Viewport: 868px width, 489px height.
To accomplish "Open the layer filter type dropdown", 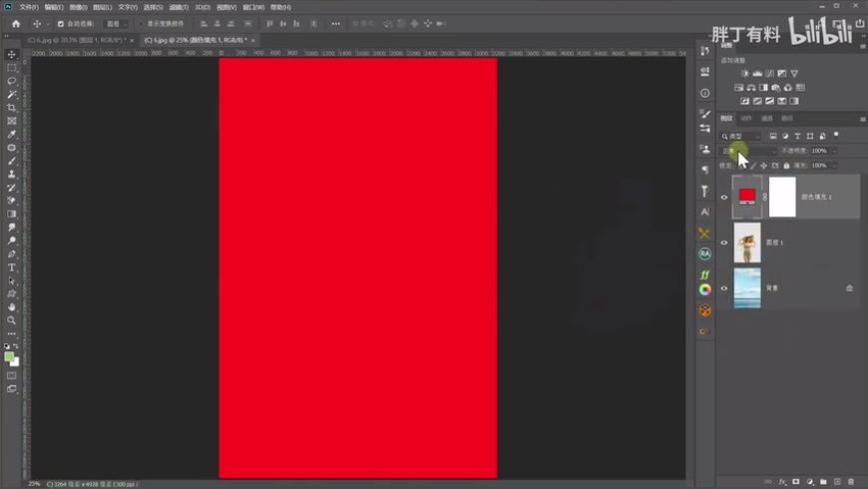I will [740, 136].
